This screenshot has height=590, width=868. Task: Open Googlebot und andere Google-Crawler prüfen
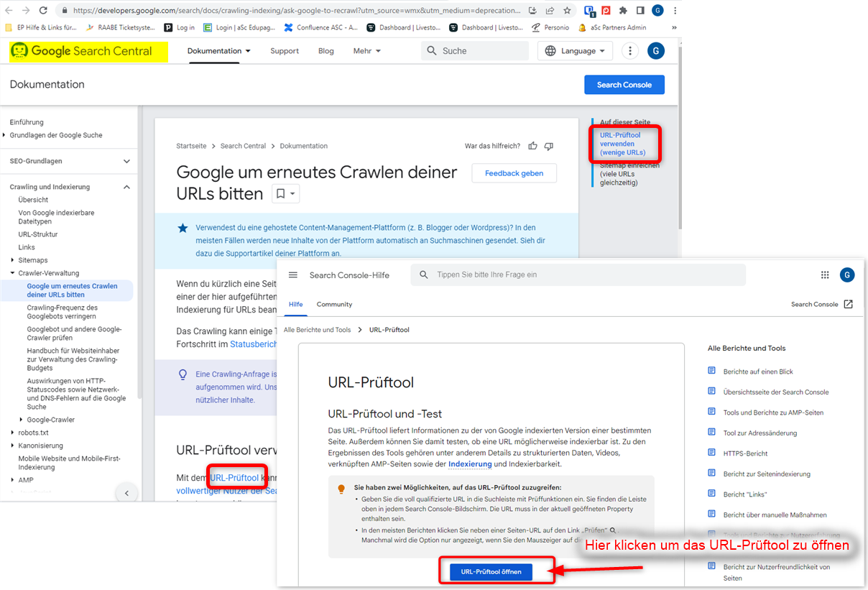click(75, 333)
